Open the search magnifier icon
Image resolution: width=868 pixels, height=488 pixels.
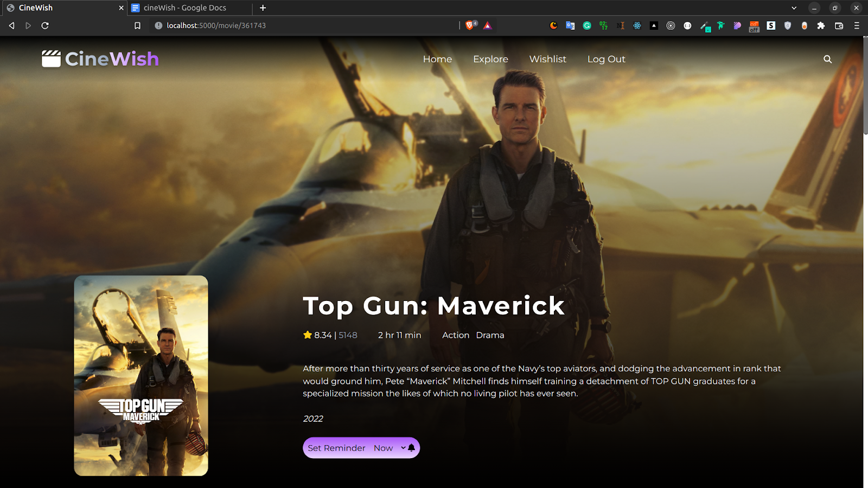click(827, 59)
